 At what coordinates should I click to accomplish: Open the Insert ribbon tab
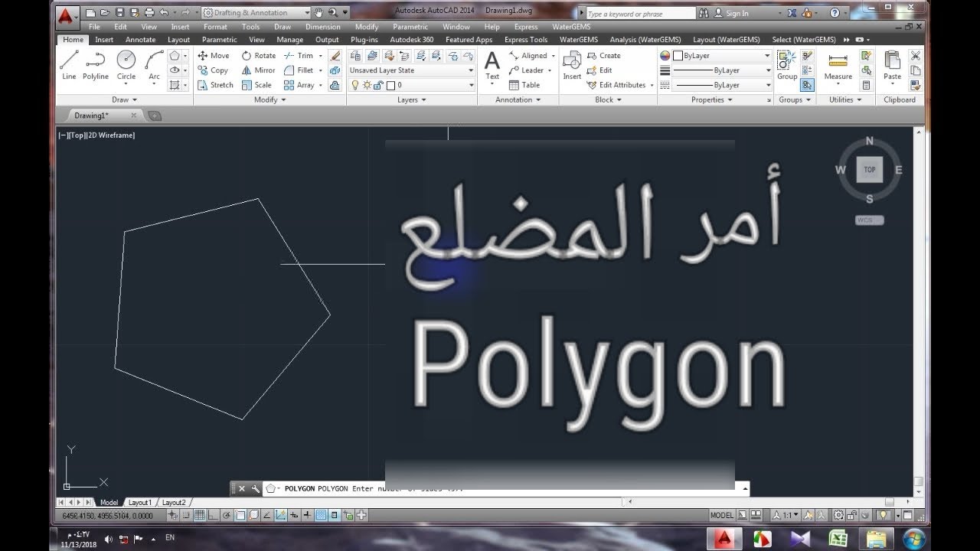(x=104, y=40)
